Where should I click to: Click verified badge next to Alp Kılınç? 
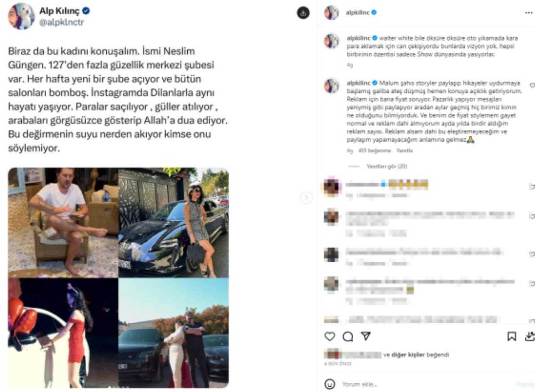point(86,11)
